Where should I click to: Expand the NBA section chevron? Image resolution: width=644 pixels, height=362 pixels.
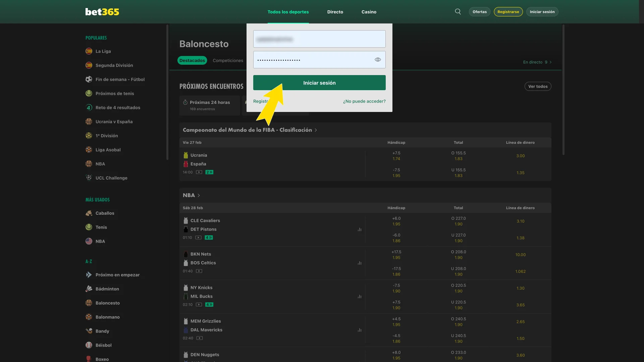tap(199, 195)
